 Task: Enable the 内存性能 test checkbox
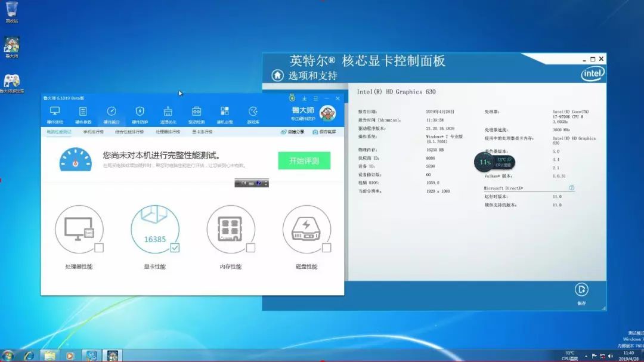tap(250, 247)
